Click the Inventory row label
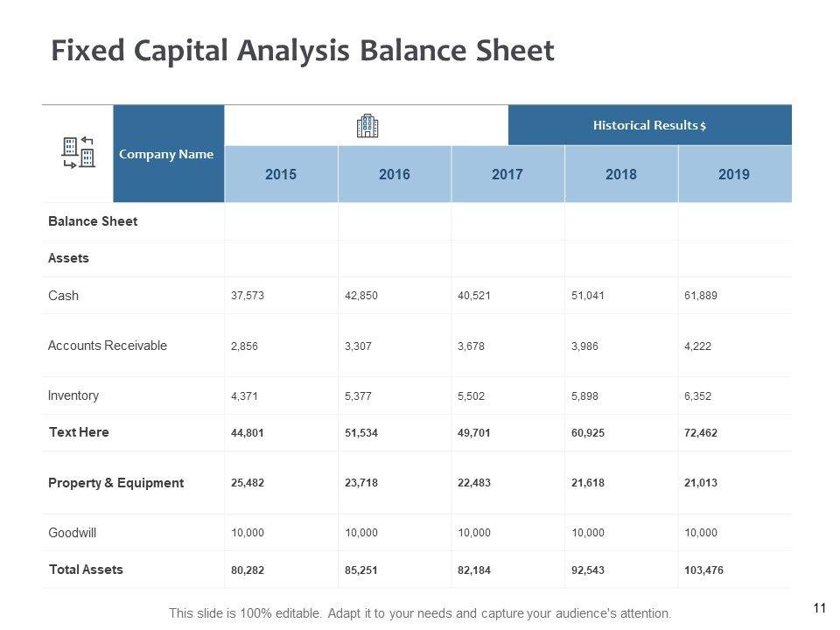Viewport: 840px width, 630px height. (x=73, y=395)
